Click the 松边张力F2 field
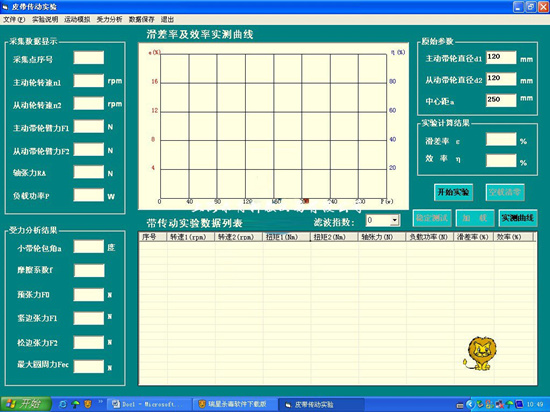 click(89, 343)
